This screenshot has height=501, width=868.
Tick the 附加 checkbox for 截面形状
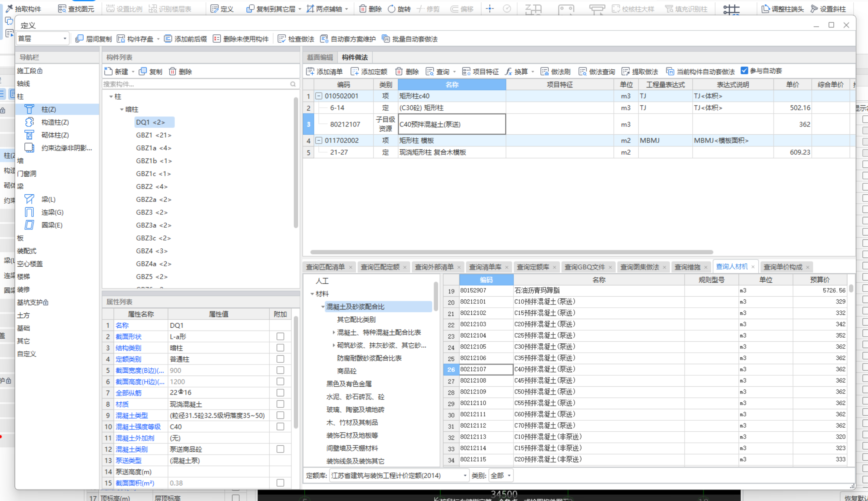click(x=280, y=337)
